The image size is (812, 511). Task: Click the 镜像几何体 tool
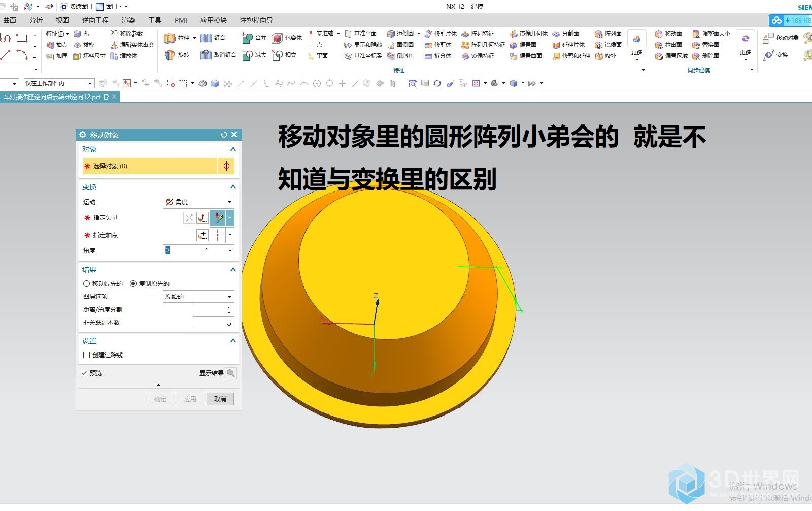(x=529, y=34)
